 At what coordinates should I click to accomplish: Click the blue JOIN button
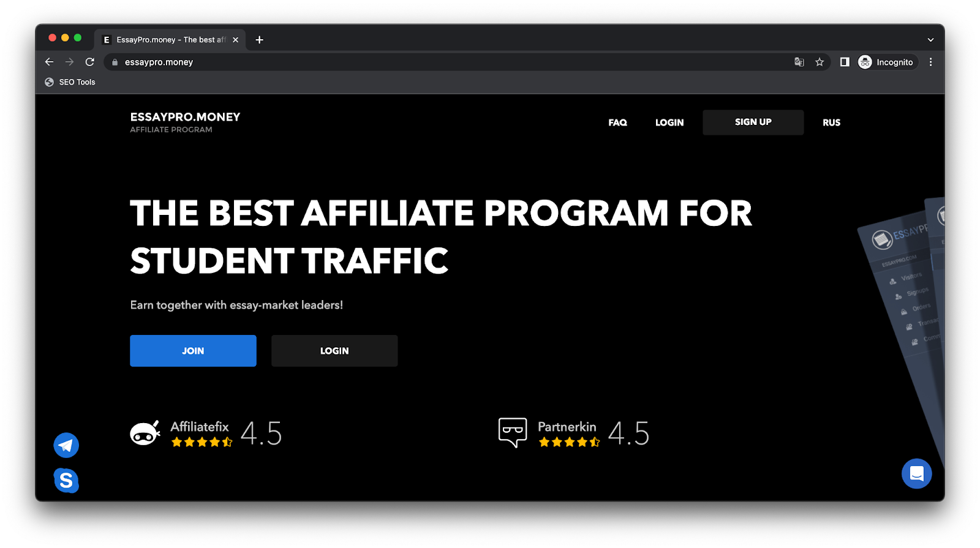(193, 351)
